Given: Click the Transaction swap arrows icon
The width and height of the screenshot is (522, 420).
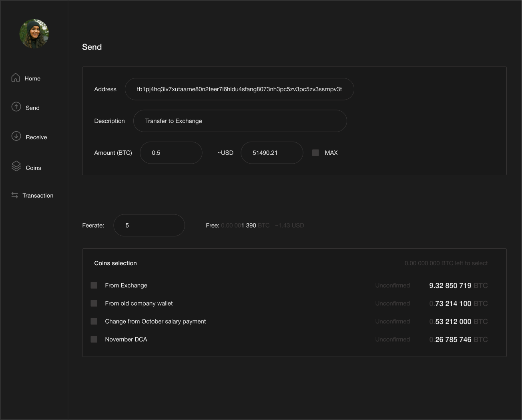Looking at the screenshot, I should click(x=15, y=195).
